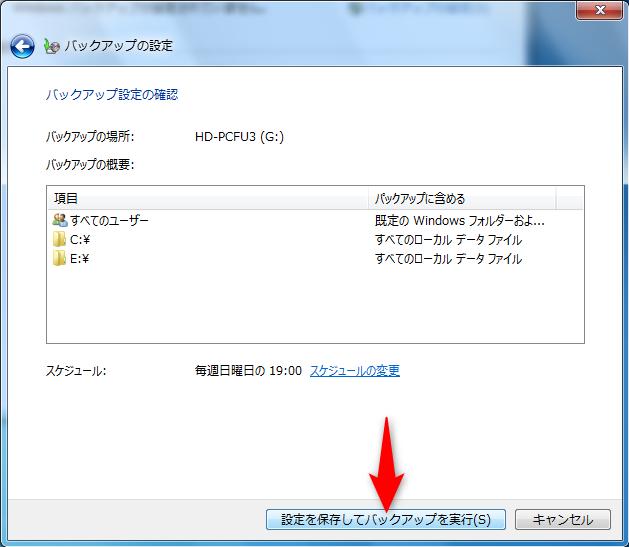
Task: Click すべてのローカル データ ファイル in C:¥ row
Action: click(448, 240)
